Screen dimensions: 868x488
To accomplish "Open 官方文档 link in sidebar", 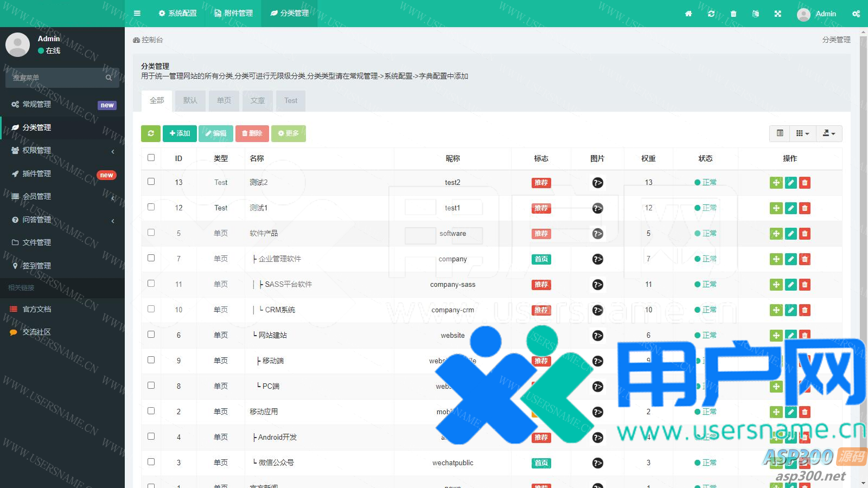I will click(62, 309).
